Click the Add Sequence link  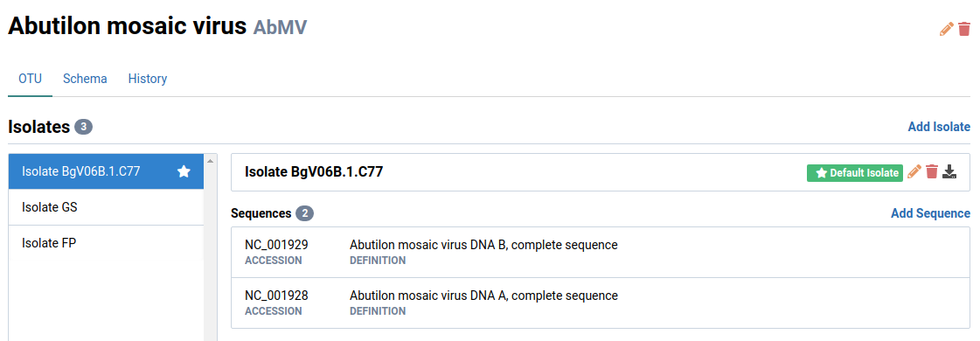click(x=931, y=213)
